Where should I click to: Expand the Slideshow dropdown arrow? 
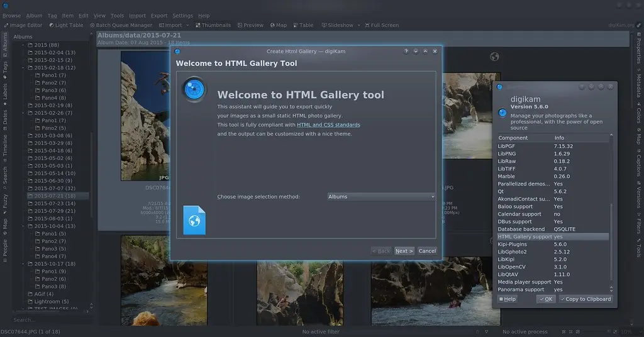point(358,25)
